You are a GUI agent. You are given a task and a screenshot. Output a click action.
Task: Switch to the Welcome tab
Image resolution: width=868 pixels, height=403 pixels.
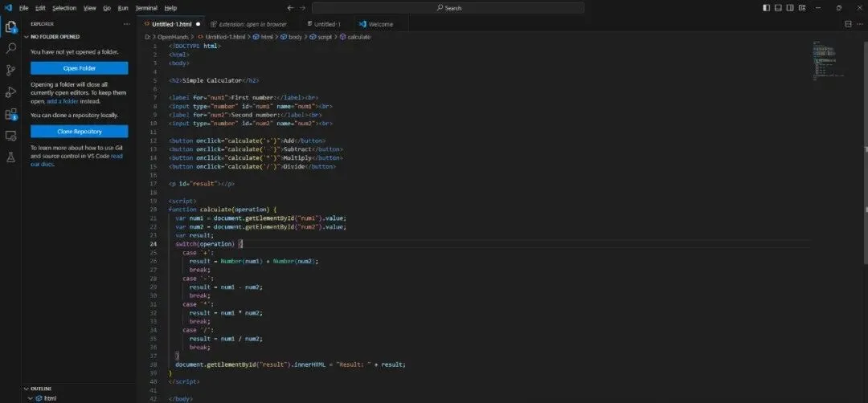[381, 24]
